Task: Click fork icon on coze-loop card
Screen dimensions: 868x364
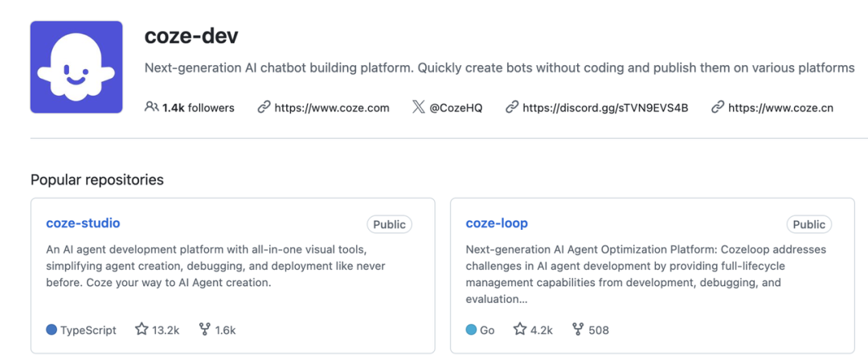Action: click(578, 329)
